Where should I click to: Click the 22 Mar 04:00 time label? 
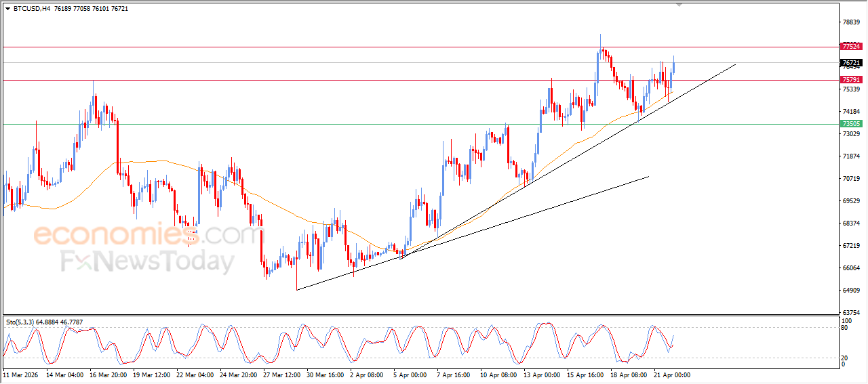coord(196,375)
